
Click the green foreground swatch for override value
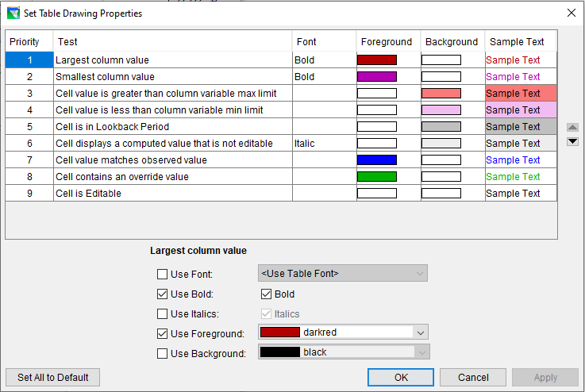pyautogui.click(x=377, y=177)
